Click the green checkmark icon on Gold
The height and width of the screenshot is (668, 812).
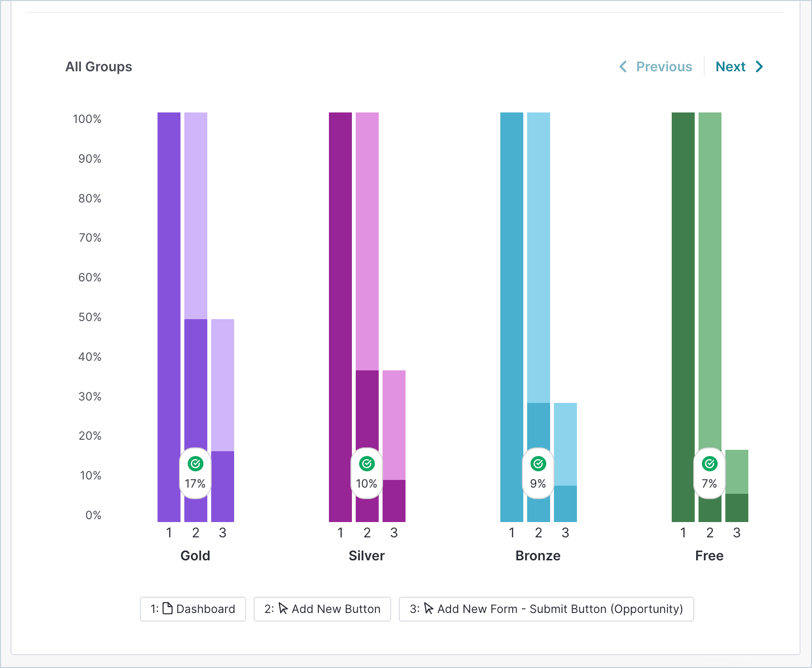click(195, 464)
